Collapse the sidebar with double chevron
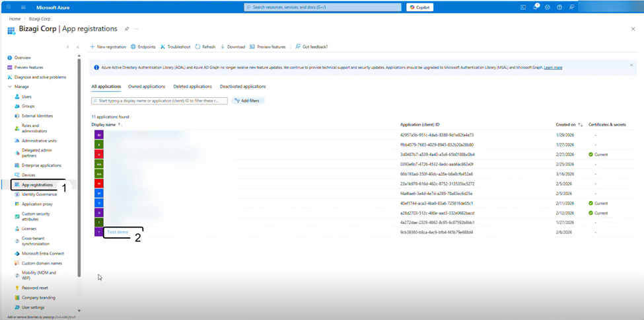Screen dimensions: 644x320 pos(78,47)
